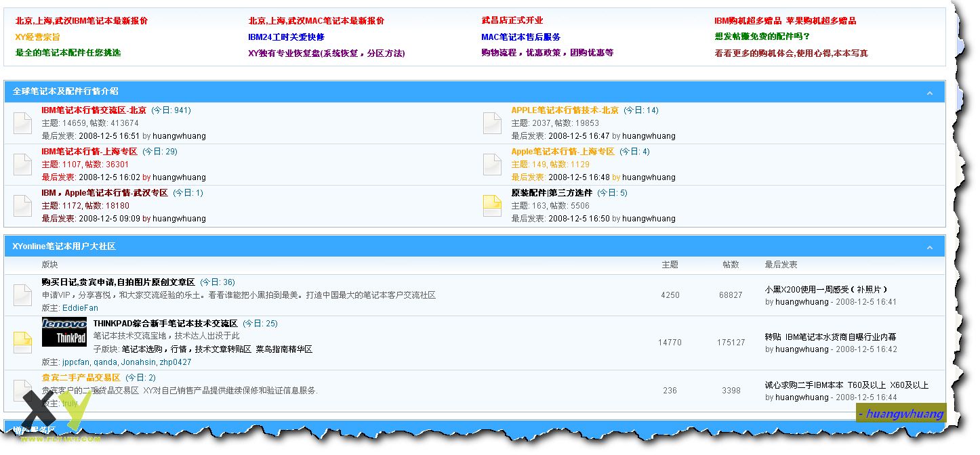The width and height of the screenshot is (980, 455).
Task: Click forum icon beside IBM, Apple笔记本行情-武汉专区
Action: [x=23, y=206]
